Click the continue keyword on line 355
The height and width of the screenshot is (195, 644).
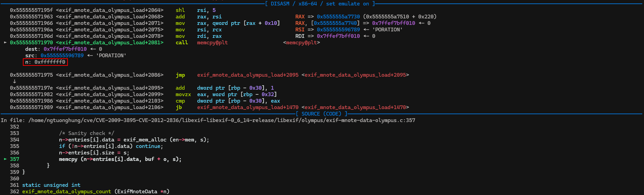coord(148,146)
